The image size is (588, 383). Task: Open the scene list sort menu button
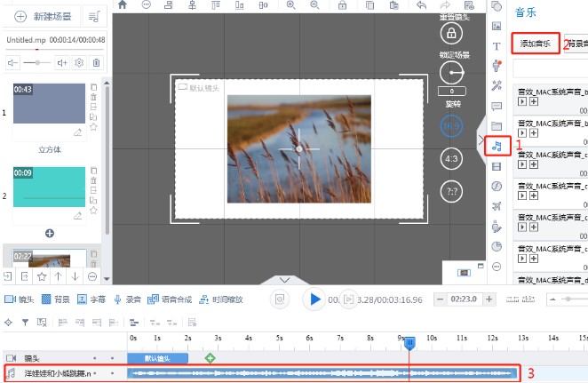point(93,17)
